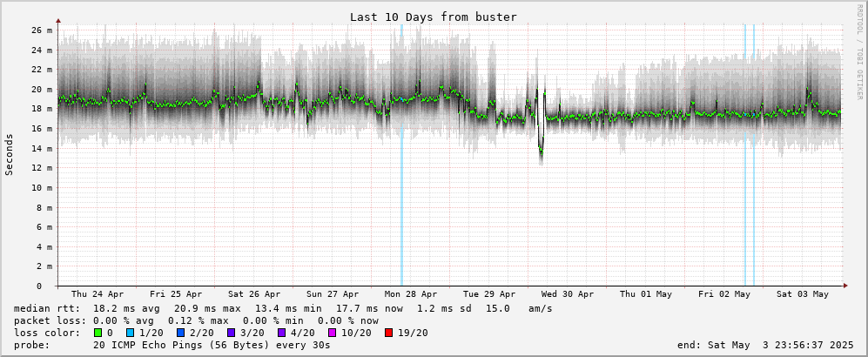Click the green loss color swatch for 0
Image resolution: width=868 pixels, height=357 pixels.
(97, 333)
